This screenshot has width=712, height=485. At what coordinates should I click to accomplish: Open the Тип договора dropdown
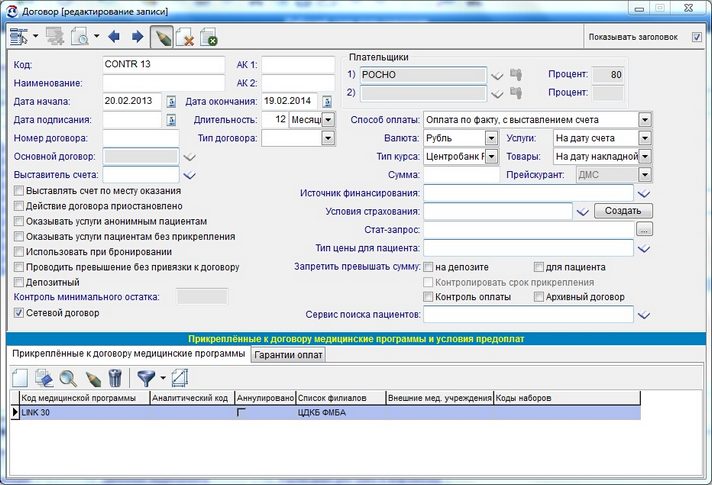click(x=328, y=138)
